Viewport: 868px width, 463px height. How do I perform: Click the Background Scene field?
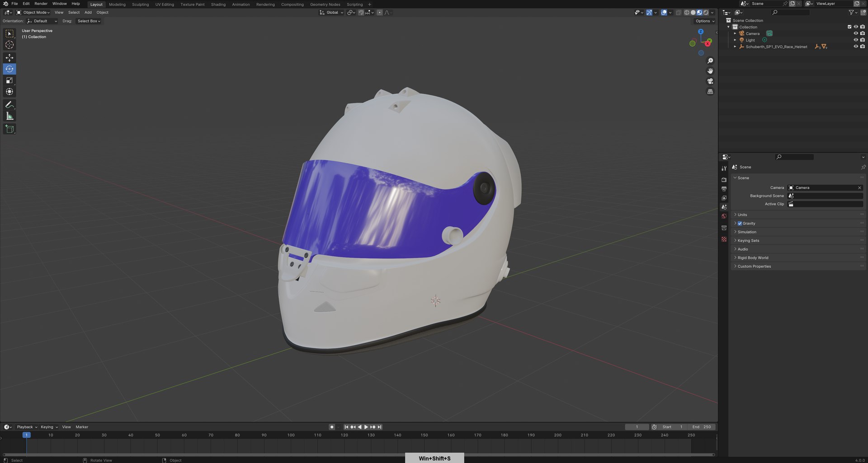pos(825,196)
